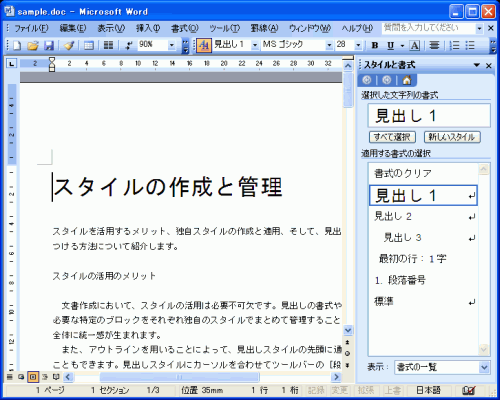Open the style 見出し 1 dropdown
Screen dimensions: 500x400
click(x=255, y=45)
